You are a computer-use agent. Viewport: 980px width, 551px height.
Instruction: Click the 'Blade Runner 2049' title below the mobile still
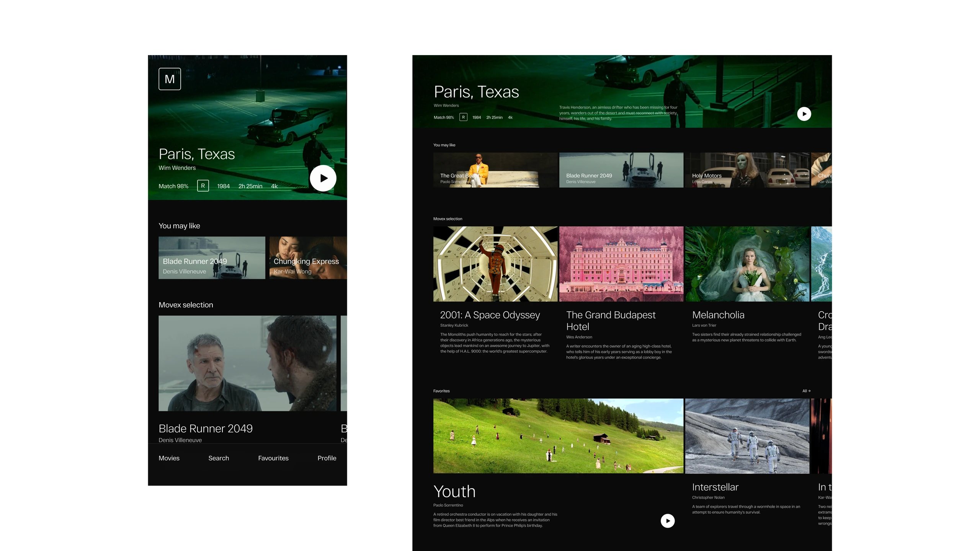206,428
